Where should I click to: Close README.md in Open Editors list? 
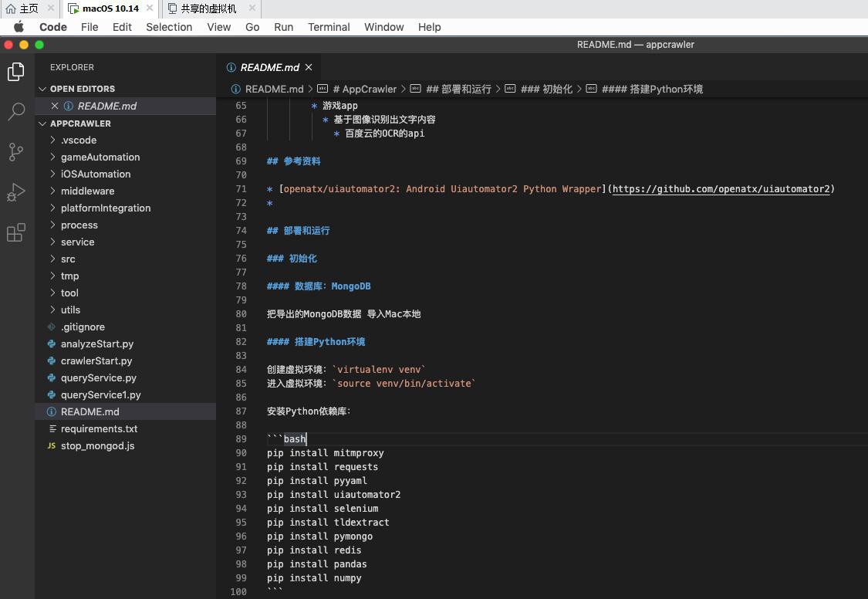pyautogui.click(x=55, y=106)
